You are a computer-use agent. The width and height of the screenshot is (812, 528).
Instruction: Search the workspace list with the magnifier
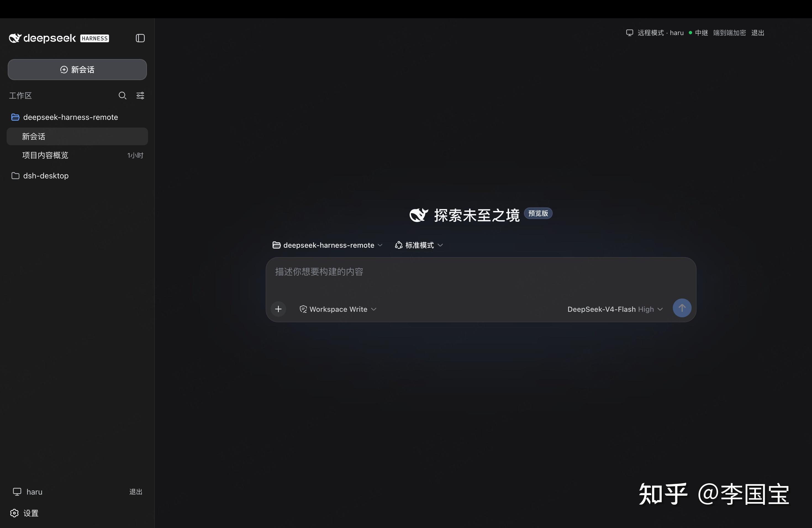[x=122, y=96]
